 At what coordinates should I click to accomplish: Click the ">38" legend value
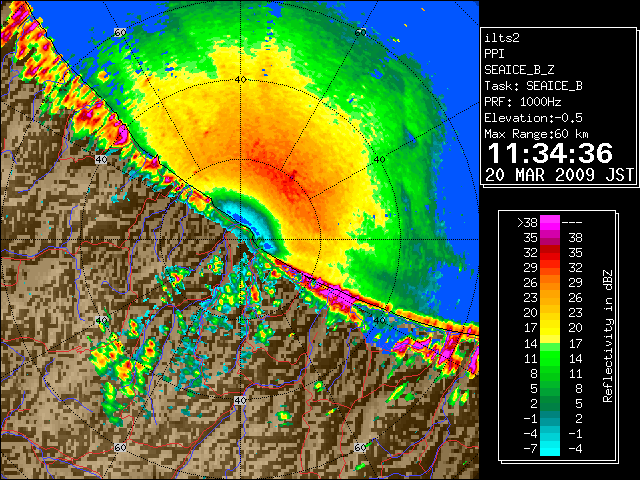click(x=527, y=222)
